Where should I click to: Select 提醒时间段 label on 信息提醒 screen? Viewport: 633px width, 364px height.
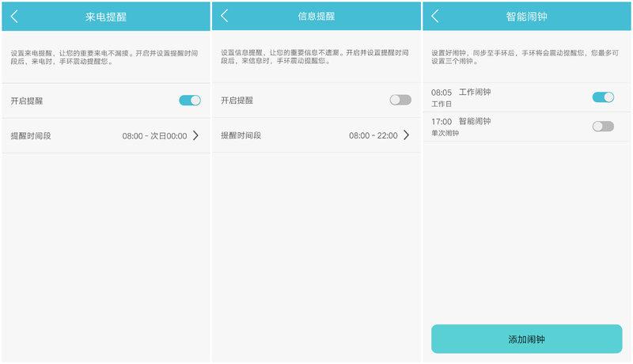pos(241,135)
